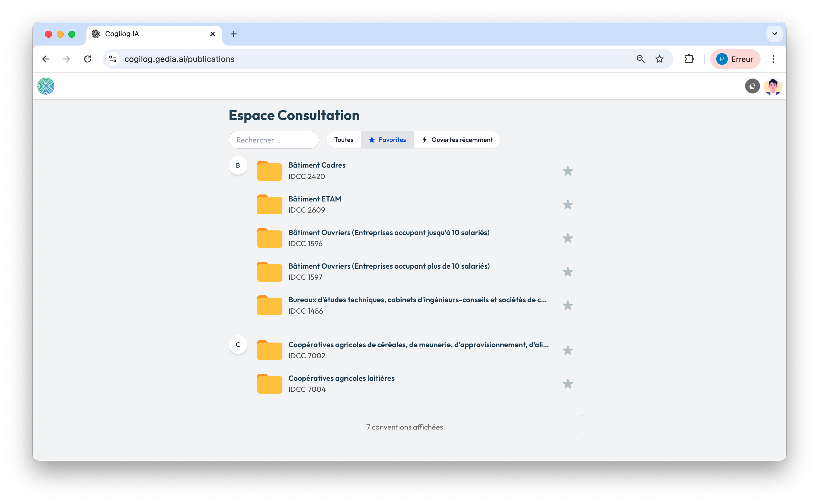This screenshot has width=819, height=504.
Task: Click the Espace Consultation heading
Action: tap(294, 115)
